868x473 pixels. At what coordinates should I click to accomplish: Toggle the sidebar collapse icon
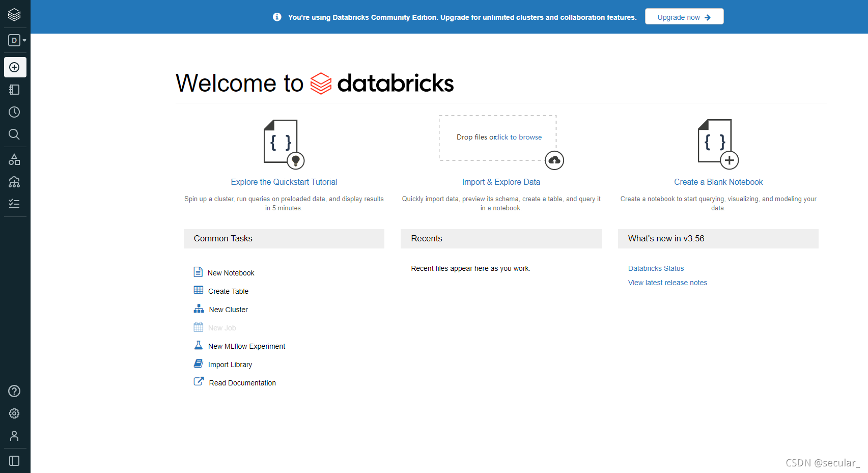[14, 461]
